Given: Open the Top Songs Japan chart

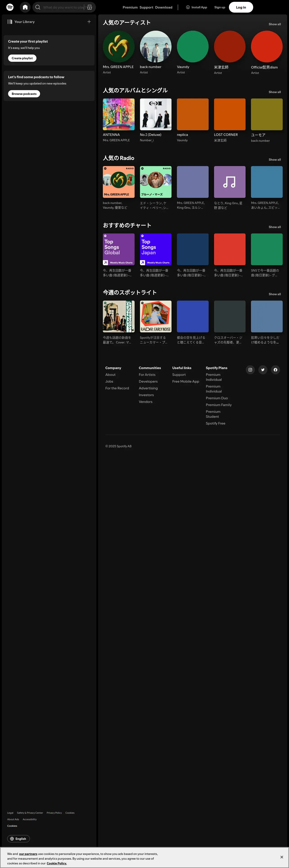Looking at the screenshot, I should 156,255.
